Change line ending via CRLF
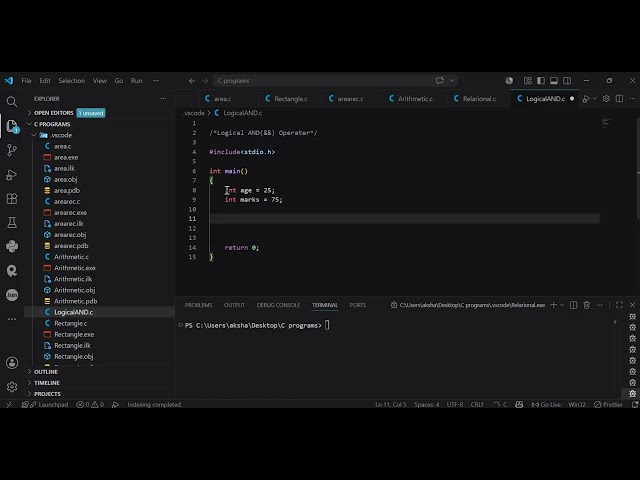This screenshot has width=640, height=480. pyautogui.click(x=477, y=404)
